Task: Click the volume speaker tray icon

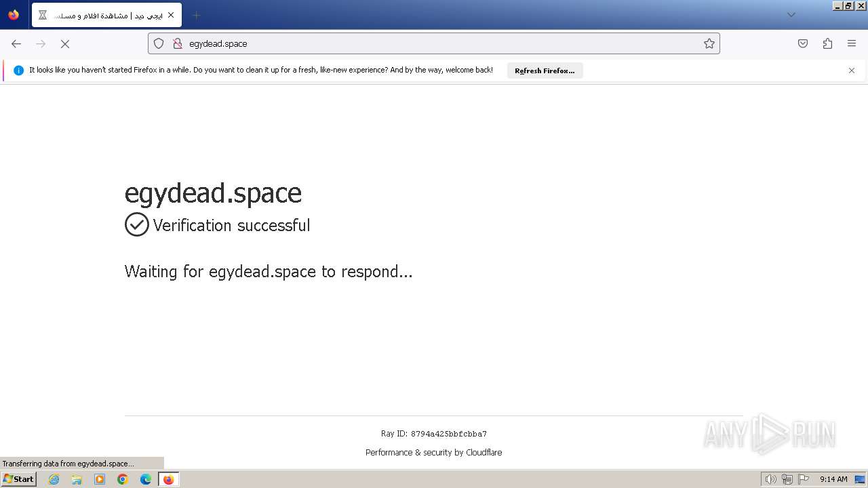Action: coord(770,479)
